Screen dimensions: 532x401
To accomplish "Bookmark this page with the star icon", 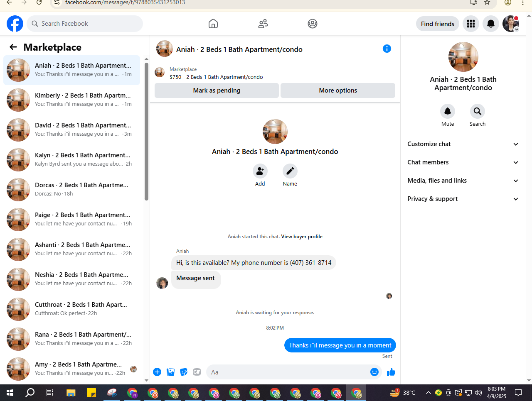I will [487, 2].
